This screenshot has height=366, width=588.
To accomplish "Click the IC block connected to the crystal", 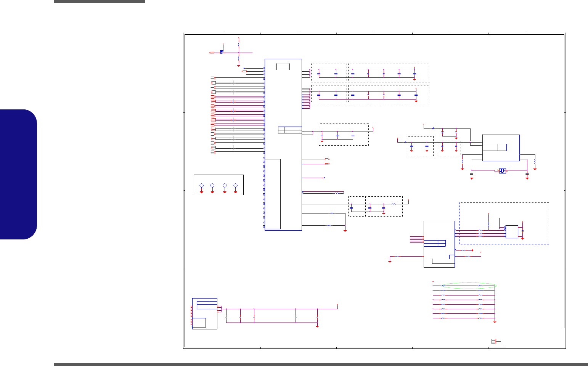I will 501,148.
